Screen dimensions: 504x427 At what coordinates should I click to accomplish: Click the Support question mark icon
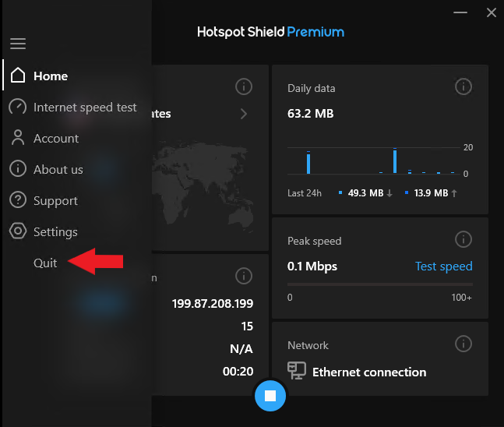pos(18,200)
